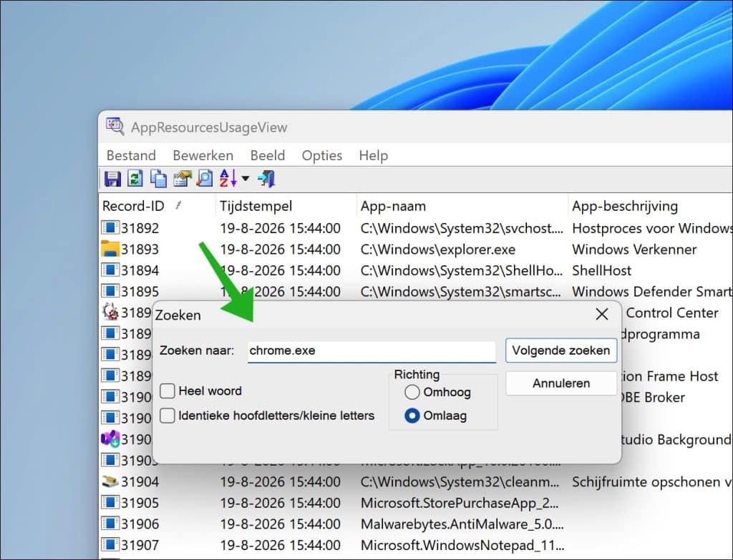The height and width of the screenshot is (560, 733).
Task: Click the folder icon of record 31893
Action: pyautogui.click(x=110, y=249)
